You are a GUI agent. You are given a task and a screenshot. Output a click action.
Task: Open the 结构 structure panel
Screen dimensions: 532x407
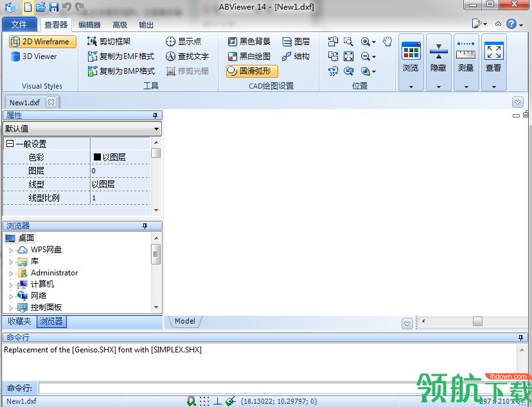[296, 56]
